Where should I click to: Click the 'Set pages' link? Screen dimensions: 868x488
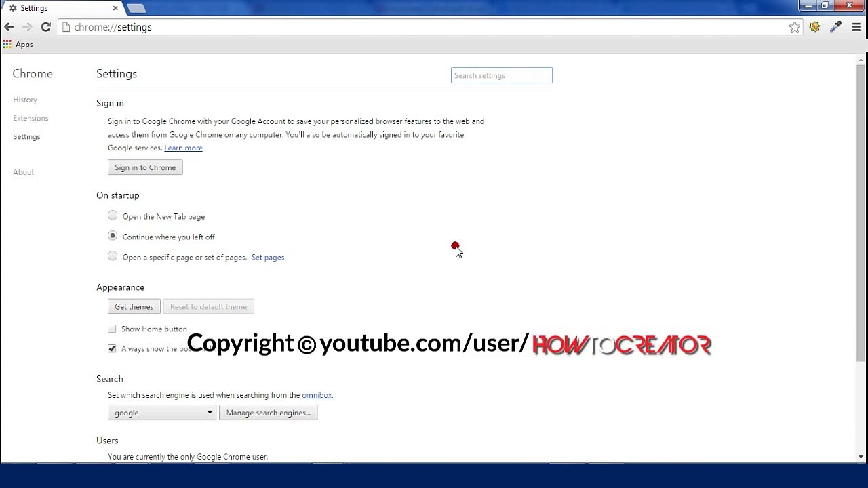[268, 258]
